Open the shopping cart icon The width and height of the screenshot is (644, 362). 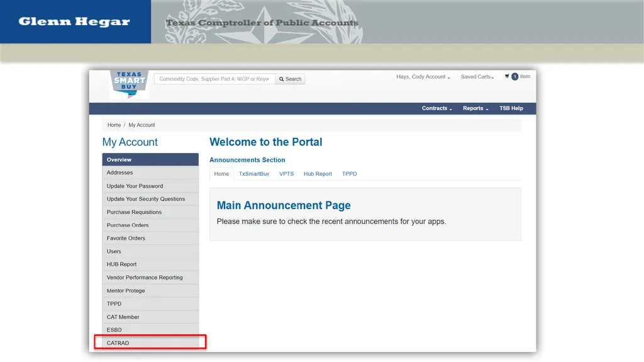[x=507, y=76]
